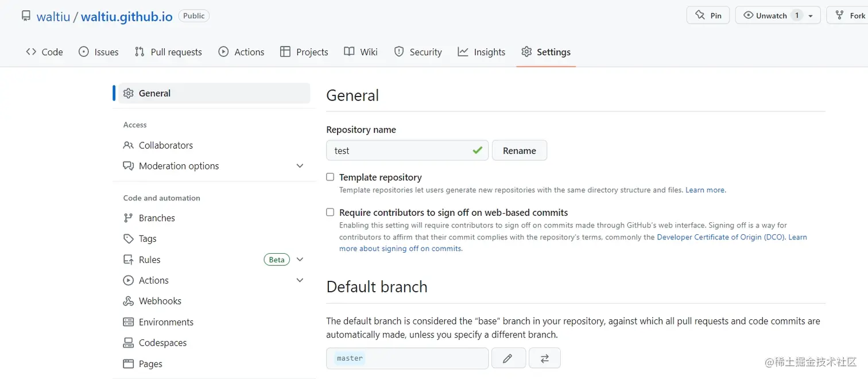The height and width of the screenshot is (379, 868).
Task: Click the Actions play icon in top nav
Action: (223, 52)
